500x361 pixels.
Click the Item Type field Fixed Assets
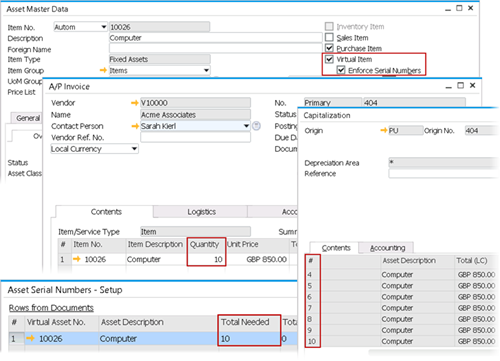(160, 59)
